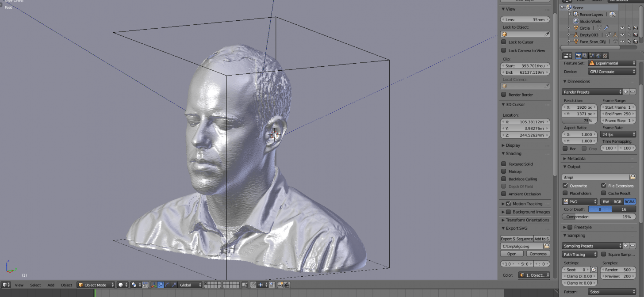Screen dimensions: 644x297
Task: Click the wrench modifier icon on Circle
Action: click(606, 28)
